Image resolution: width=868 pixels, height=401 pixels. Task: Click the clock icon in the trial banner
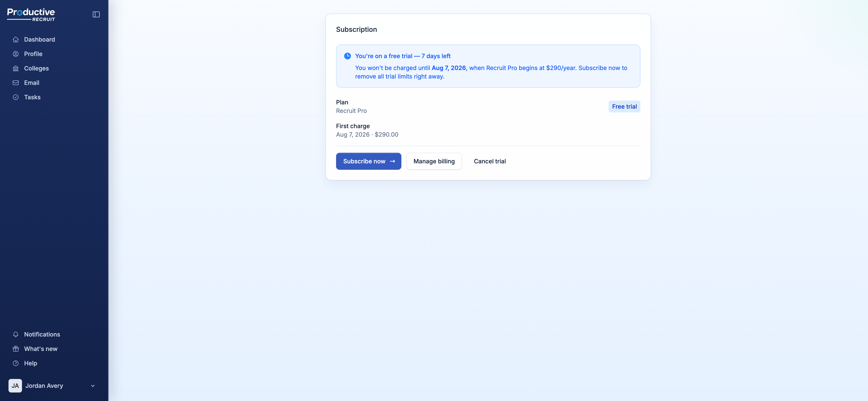347,56
